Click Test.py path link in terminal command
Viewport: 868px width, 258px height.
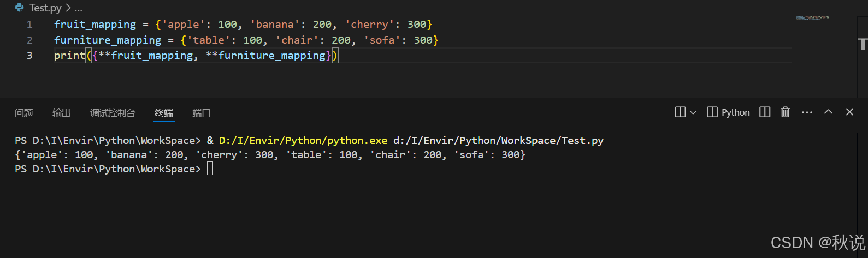498,141
